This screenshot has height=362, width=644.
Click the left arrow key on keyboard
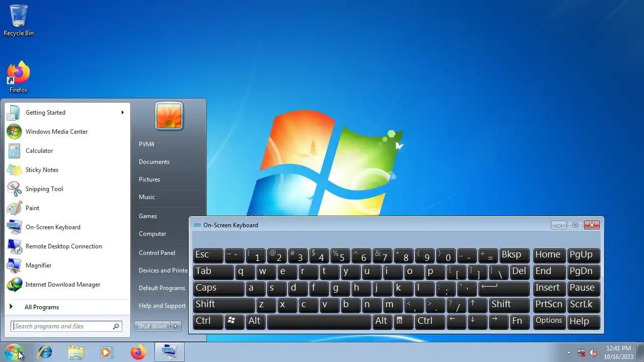456,322
